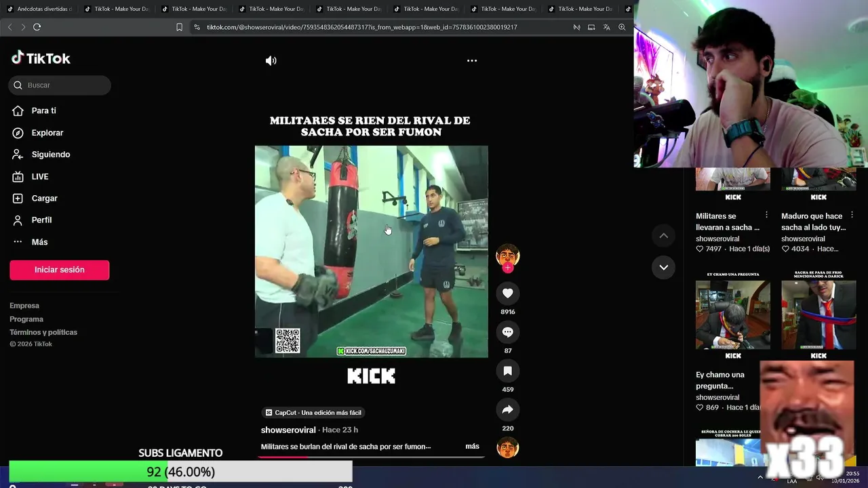Click the 7497 likes under Militares card

point(709,249)
